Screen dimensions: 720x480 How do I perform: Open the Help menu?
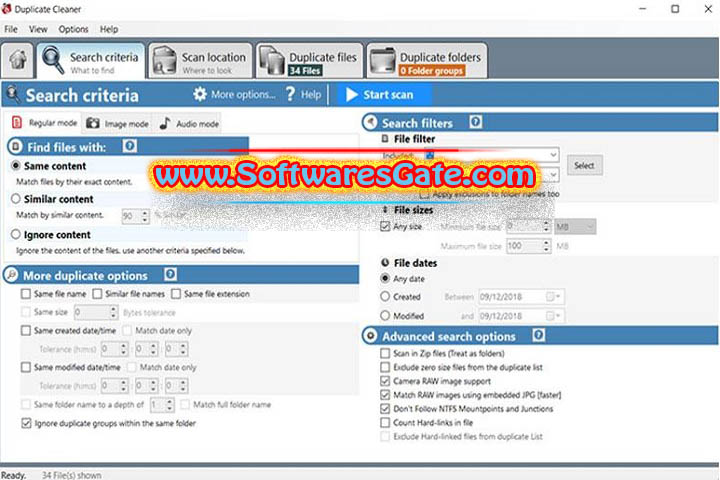pos(109,29)
